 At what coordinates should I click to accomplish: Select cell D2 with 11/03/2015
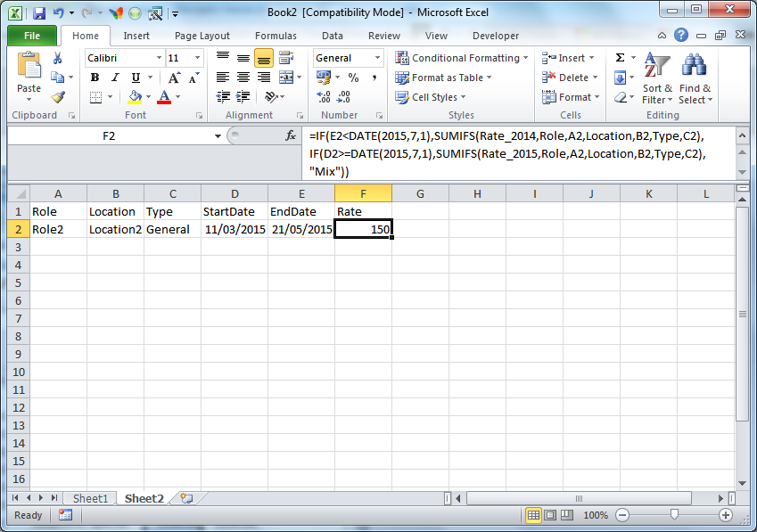click(235, 229)
